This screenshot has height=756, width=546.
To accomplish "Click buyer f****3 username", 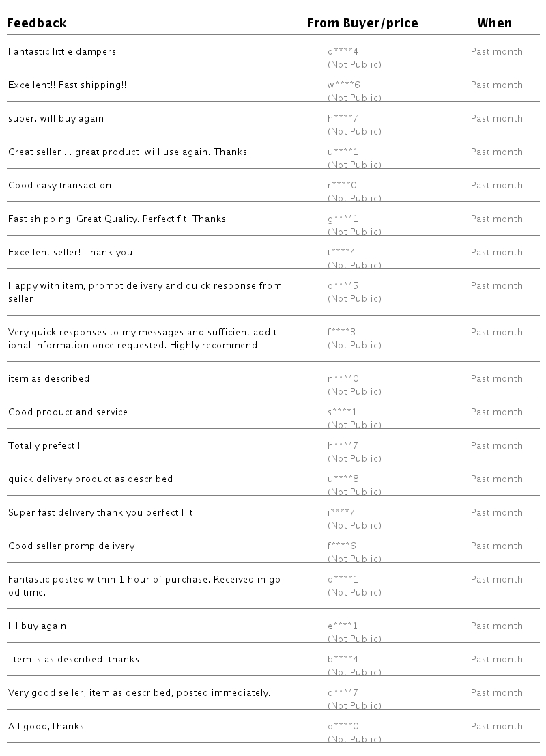I will point(341,332).
